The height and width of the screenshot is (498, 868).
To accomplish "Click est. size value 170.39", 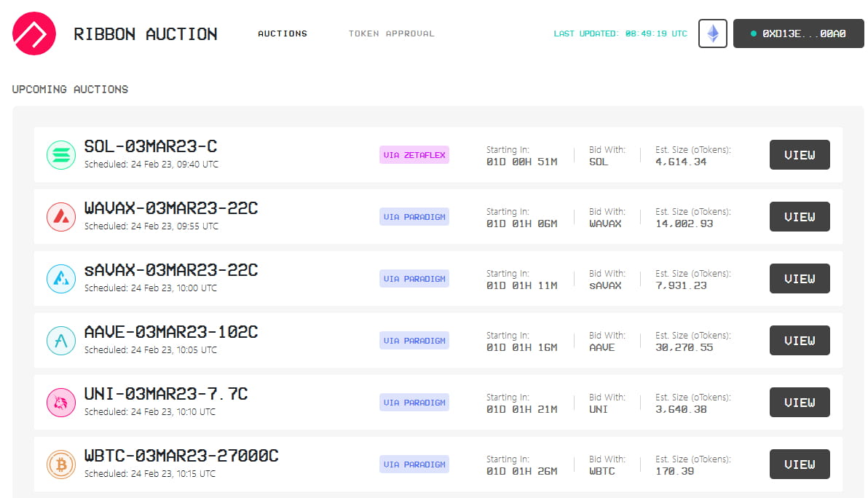I will [675, 472].
